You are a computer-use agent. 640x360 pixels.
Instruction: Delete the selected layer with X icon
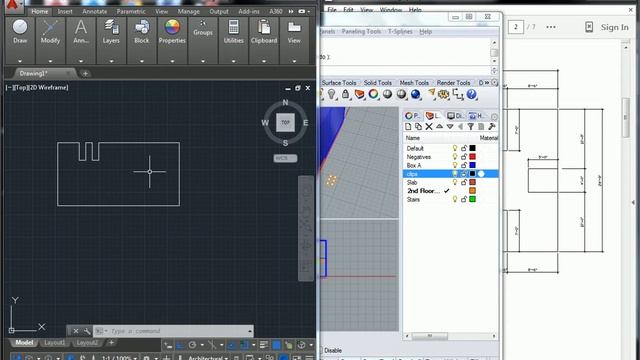point(429,127)
